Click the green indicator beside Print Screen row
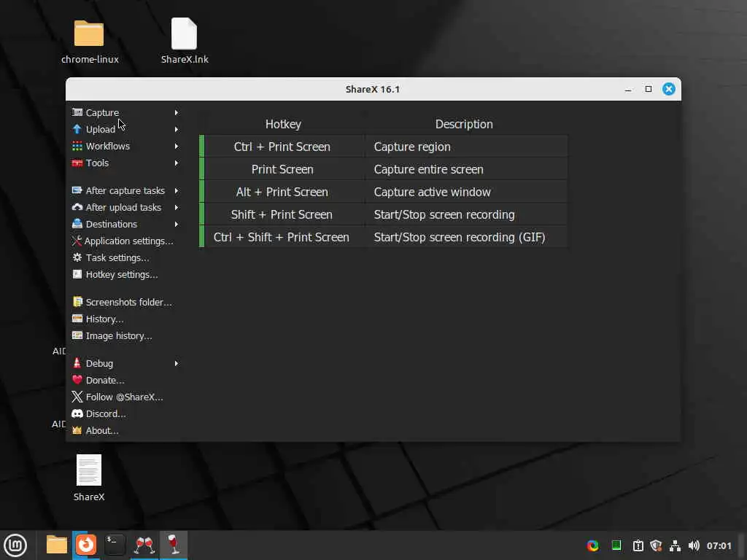 click(201, 169)
